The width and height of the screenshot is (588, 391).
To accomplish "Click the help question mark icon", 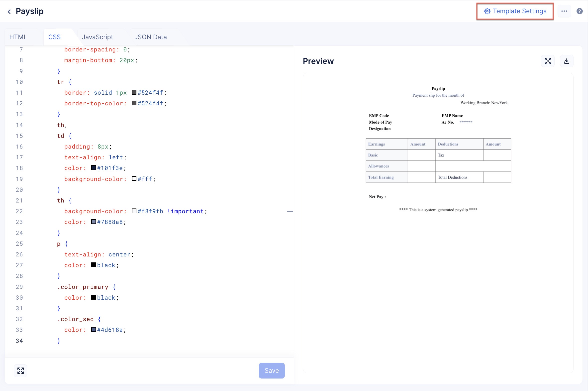I will click(580, 11).
